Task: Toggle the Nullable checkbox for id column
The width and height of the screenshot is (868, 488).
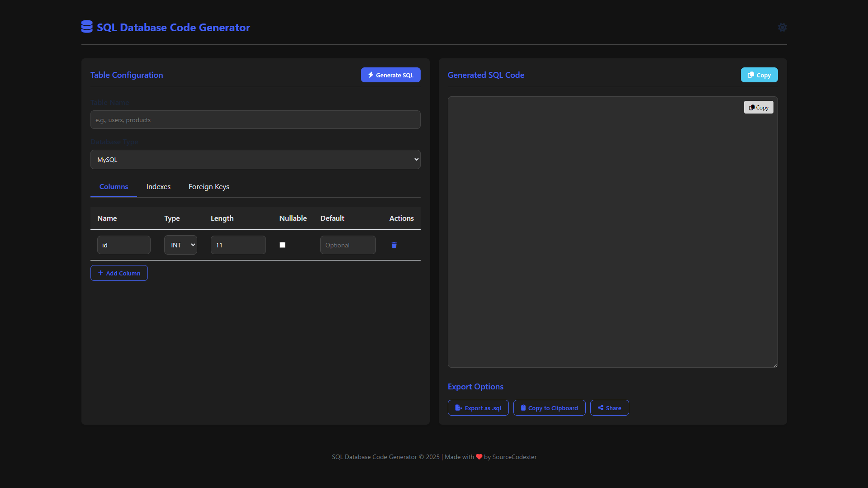Action: (x=282, y=245)
